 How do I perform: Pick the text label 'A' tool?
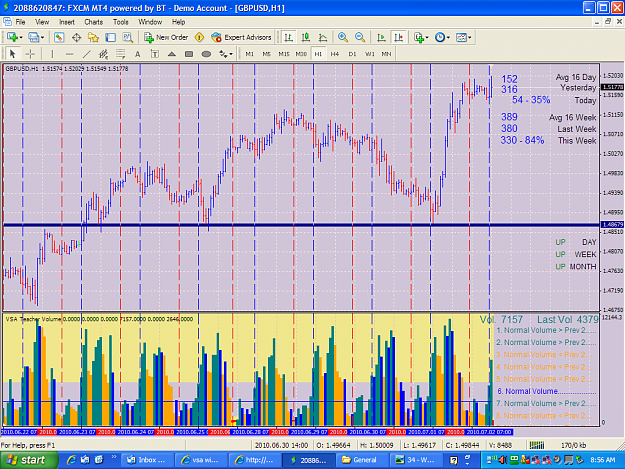(138, 54)
